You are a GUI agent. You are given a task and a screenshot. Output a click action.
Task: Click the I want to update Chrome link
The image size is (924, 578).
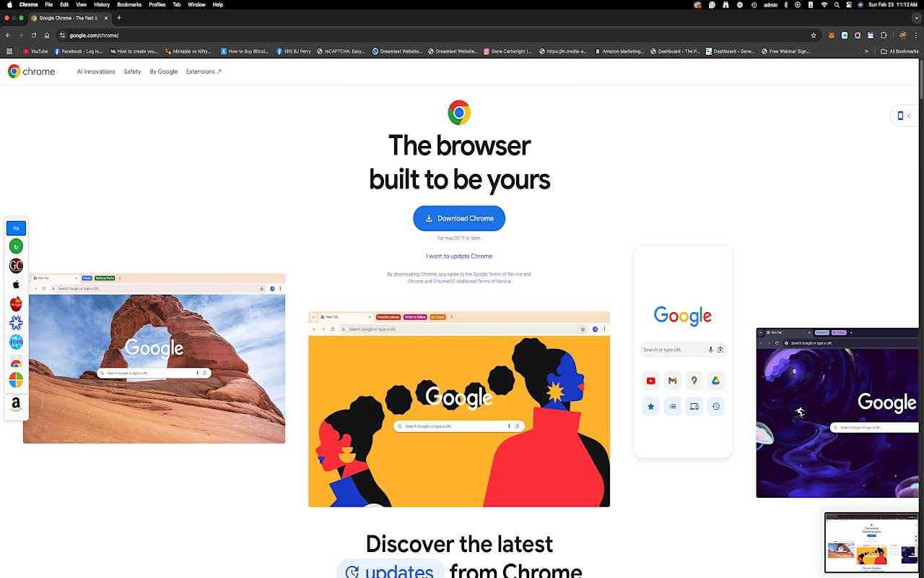point(459,256)
